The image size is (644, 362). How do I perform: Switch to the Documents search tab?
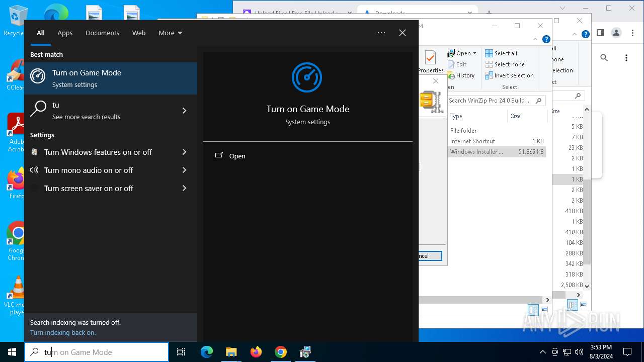(102, 33)
